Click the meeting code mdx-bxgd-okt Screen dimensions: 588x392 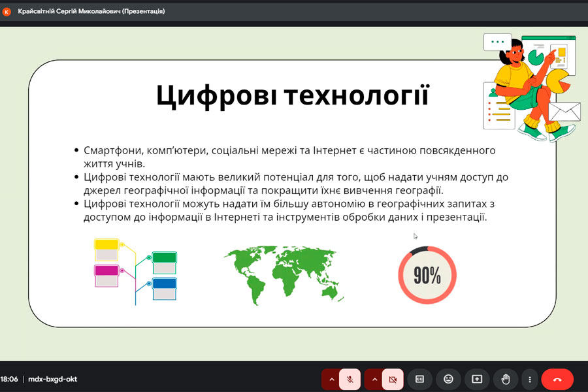point(52,379)
